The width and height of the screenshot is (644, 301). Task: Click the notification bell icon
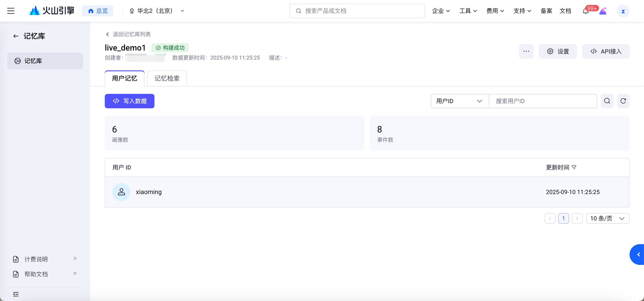pyautogui.click(x=585, y=11)
